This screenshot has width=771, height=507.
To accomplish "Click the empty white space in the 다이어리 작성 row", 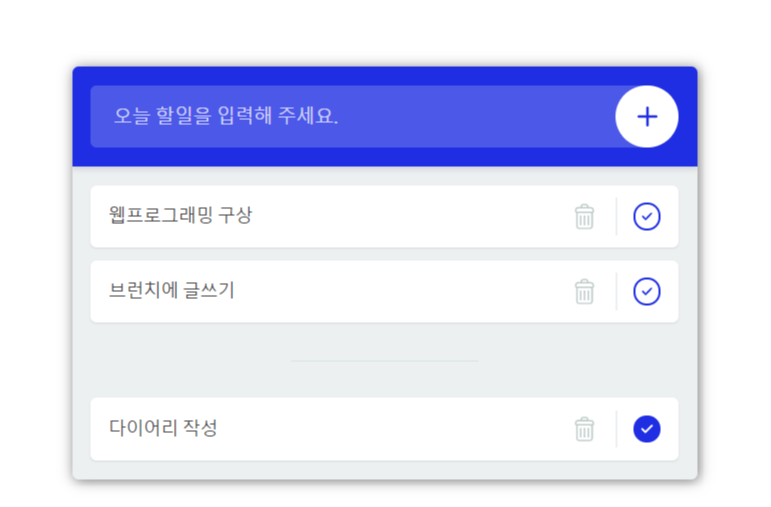I will pos(393,429).
